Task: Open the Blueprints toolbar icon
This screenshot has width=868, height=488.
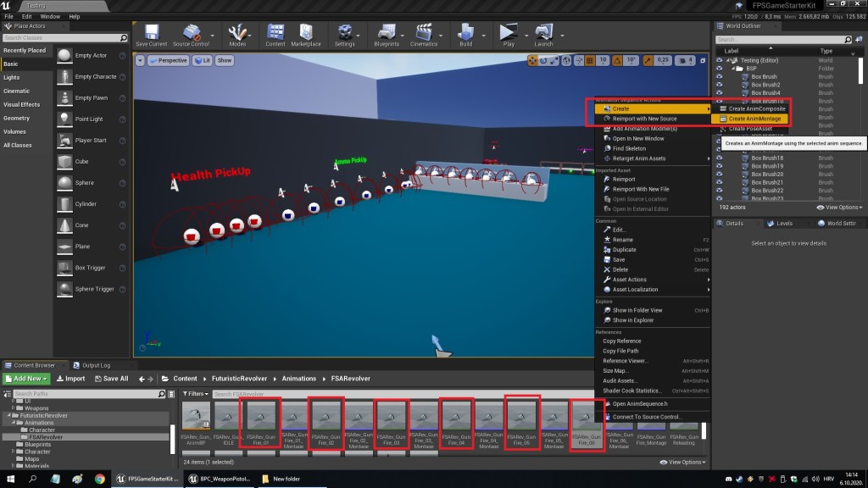Action: click(x=386, y=33)
